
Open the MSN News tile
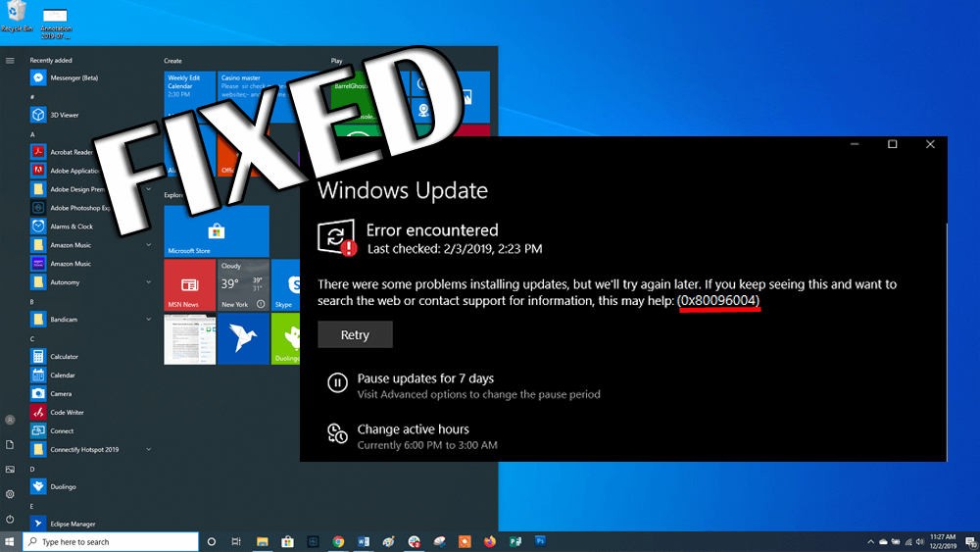click(x=190, y=285)
